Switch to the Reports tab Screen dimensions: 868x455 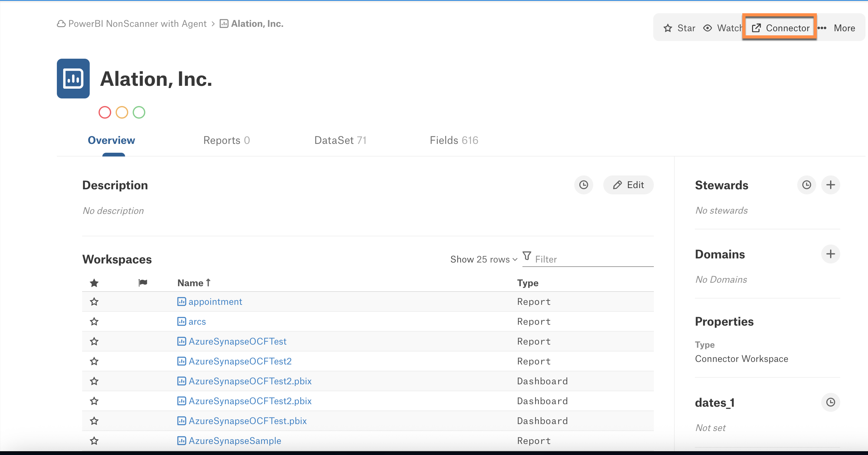pyautogui.click(x=226, y=140)
